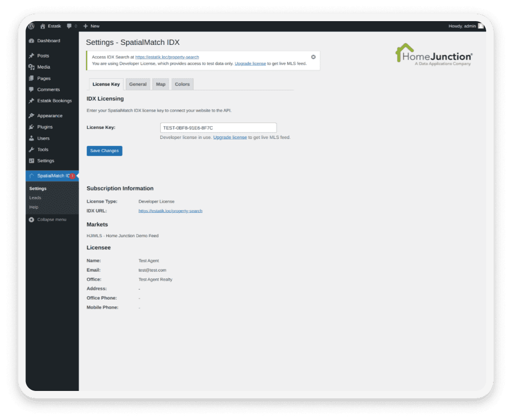511x420 pixels.
Task: Open the comments bubble in admin bar
Action: pyautogui.click(x=69, y=26)
